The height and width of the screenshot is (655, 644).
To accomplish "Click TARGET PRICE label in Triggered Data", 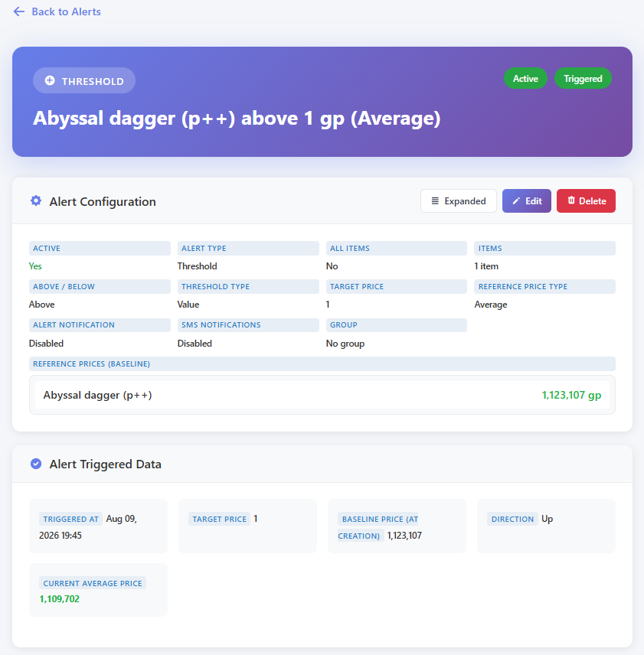I will 220,519.
